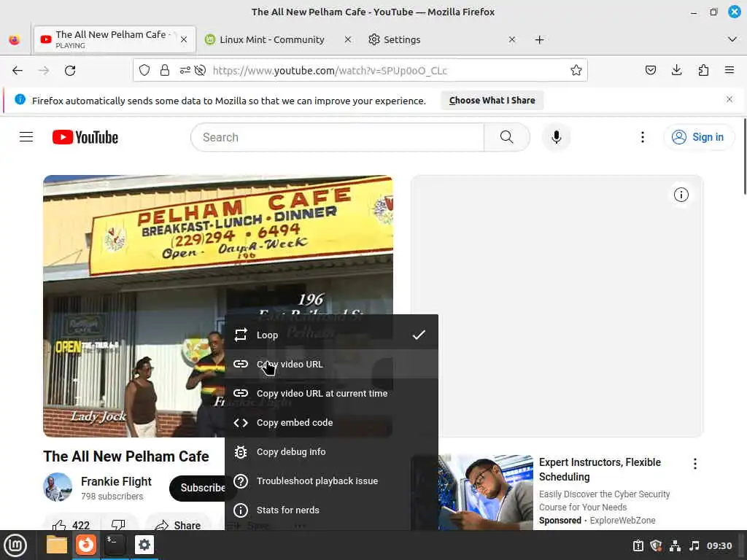Image resolution: width=747 pixels, height=560 pixels.
Task: Open network connections tray icon
Action: pyautogui.click(x=675, y=545)
